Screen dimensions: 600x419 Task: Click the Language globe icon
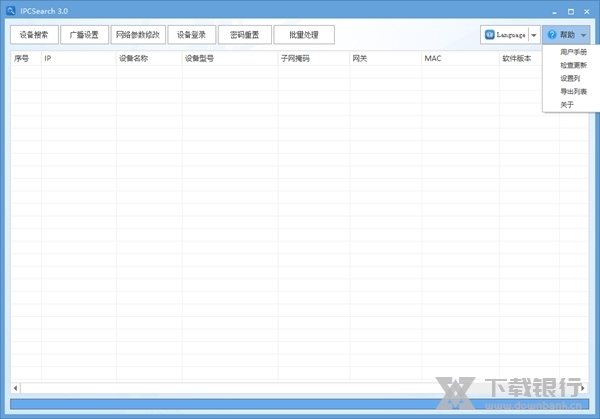489,35
